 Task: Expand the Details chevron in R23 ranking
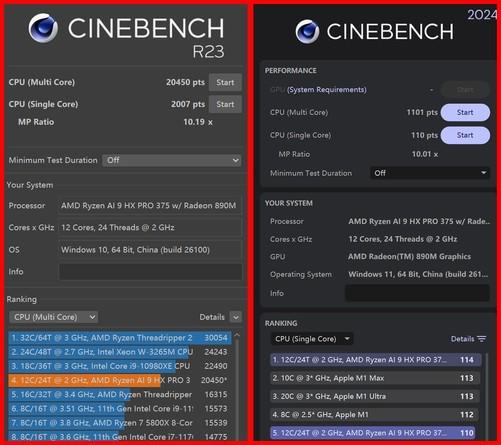pyautogui.click(x=236, y=317)
